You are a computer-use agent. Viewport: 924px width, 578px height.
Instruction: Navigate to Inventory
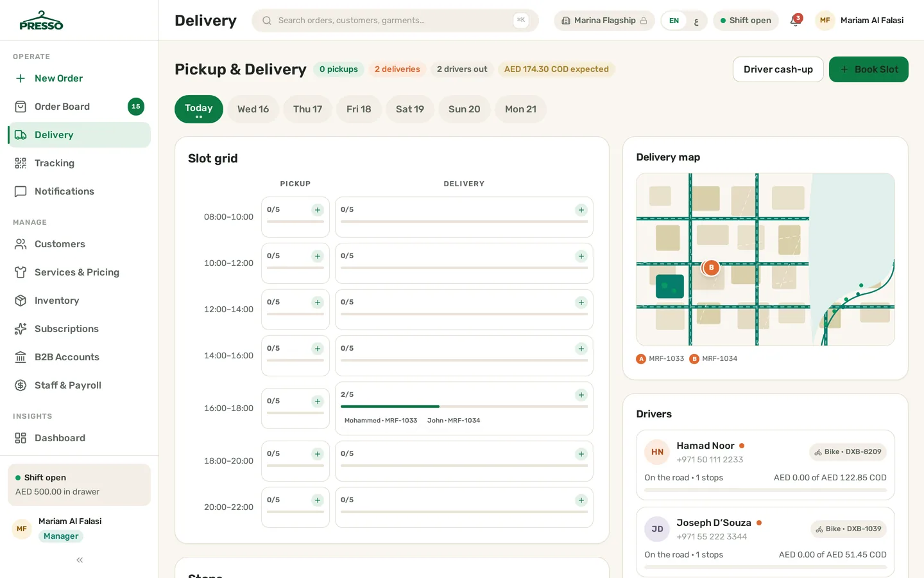[79, 301]
